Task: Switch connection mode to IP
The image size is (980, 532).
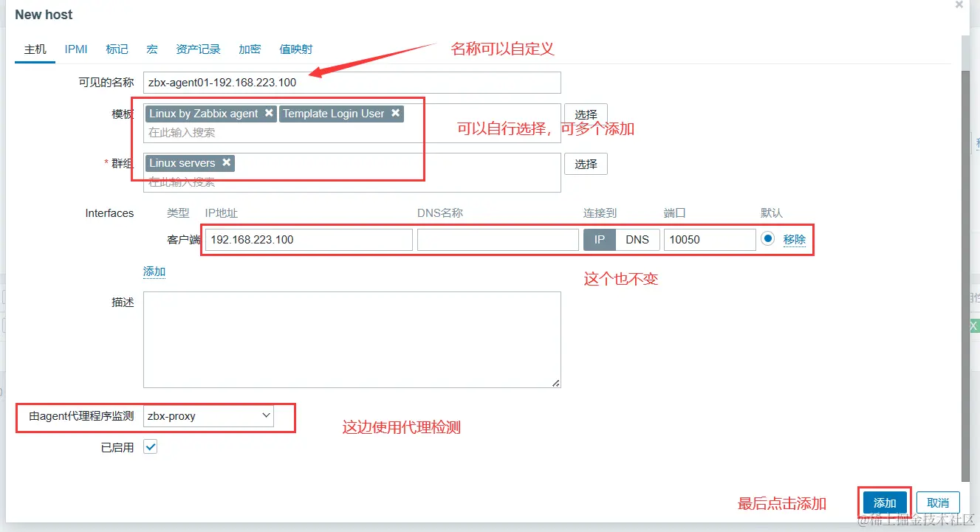Action: [x=600, y=240]
